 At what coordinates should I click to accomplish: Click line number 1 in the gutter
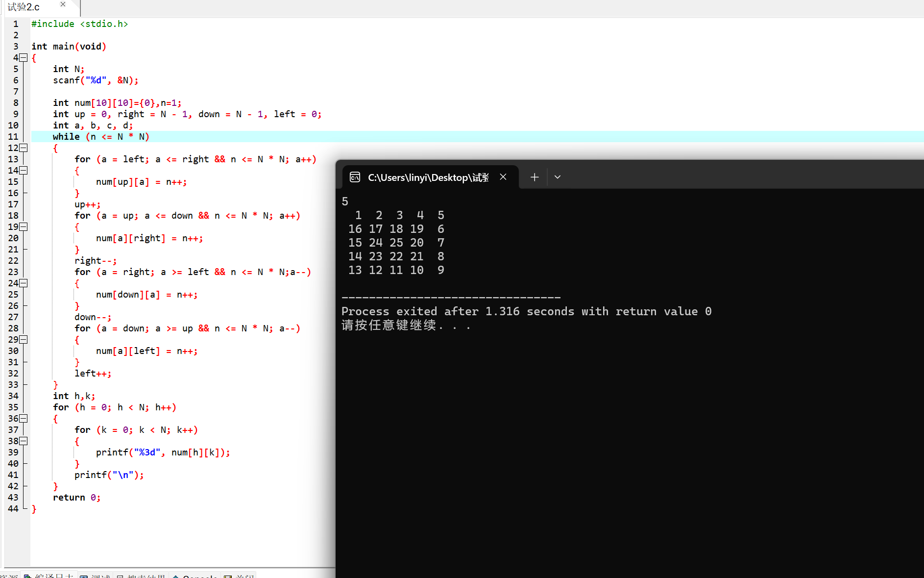[16, 24]
